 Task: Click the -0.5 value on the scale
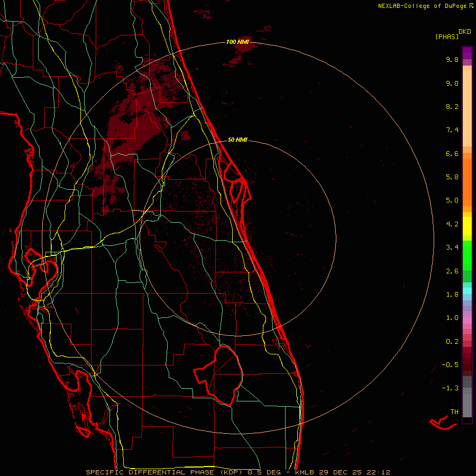click(450, 365)
